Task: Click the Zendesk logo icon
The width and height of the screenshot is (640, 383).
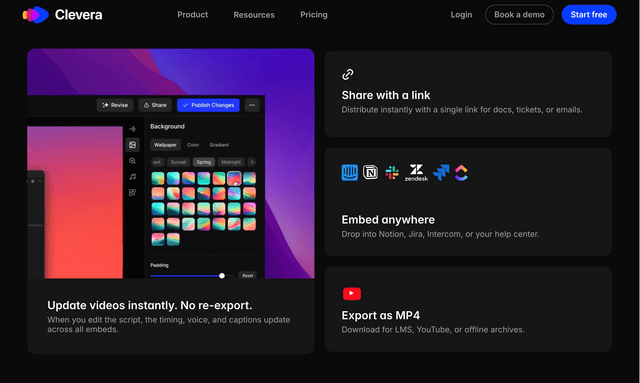Action: (416, 172)
